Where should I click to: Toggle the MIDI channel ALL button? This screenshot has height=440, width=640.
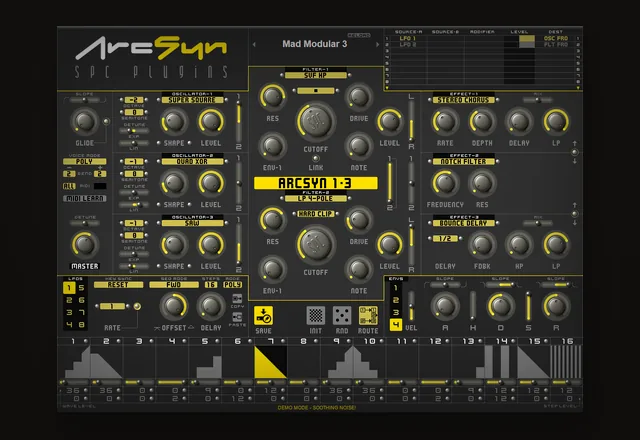click(69, 186)
